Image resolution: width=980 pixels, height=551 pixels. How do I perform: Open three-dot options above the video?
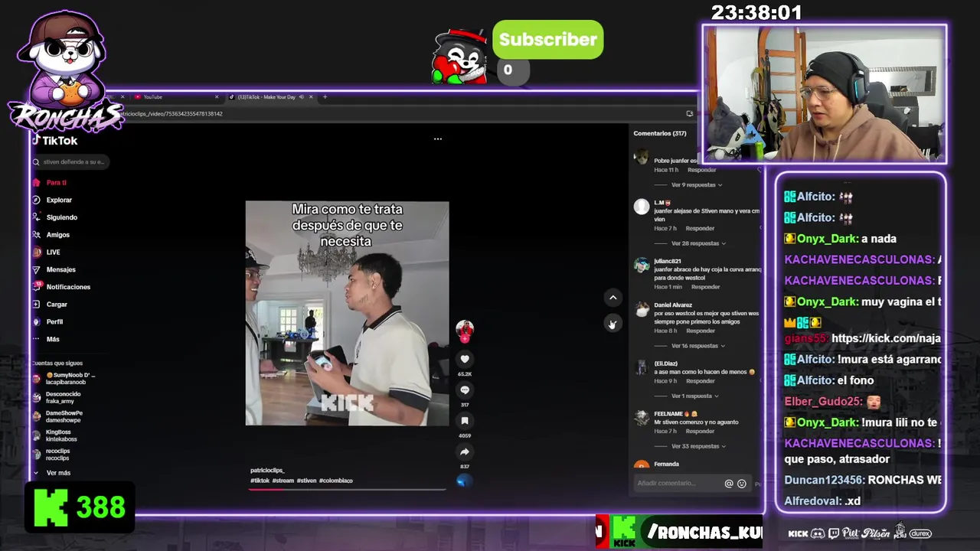[438, 139]
